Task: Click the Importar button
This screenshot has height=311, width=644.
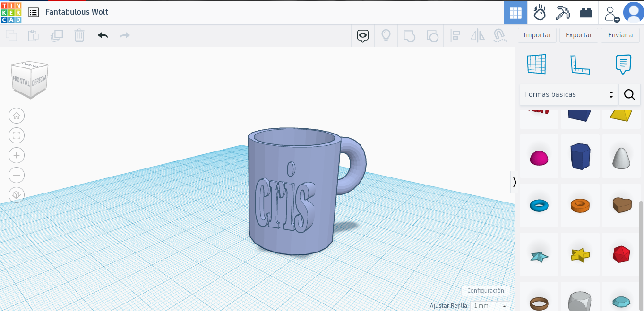Action: point(537,35)
